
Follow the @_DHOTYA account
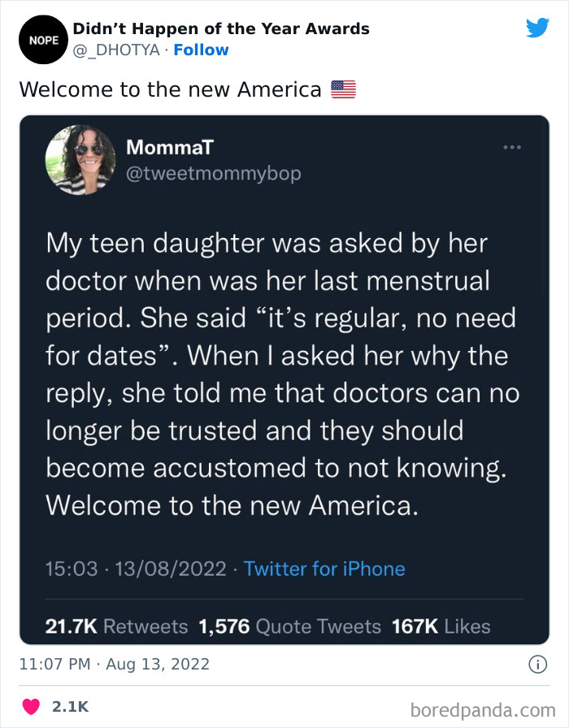[x=201, y=50]
